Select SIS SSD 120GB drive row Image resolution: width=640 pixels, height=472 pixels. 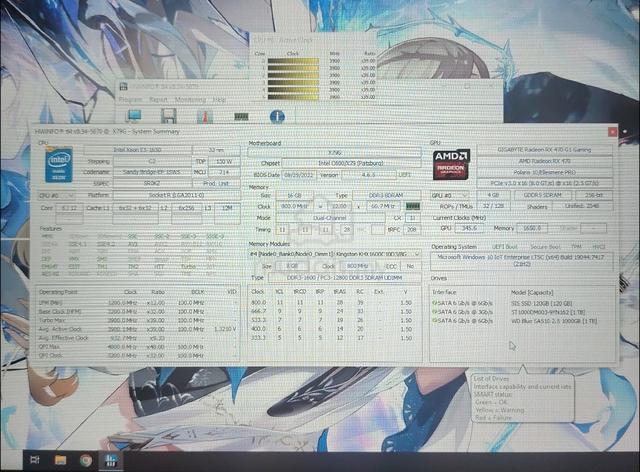(x=522, y=303)
